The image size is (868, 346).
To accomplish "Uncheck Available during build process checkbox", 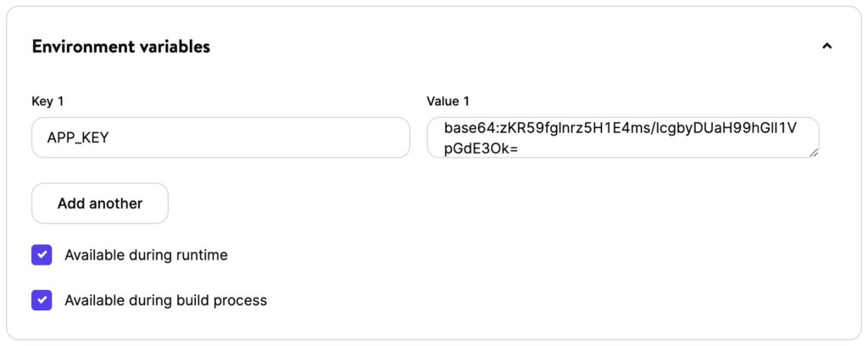I will pyautogui.click(x=42, y=300).
